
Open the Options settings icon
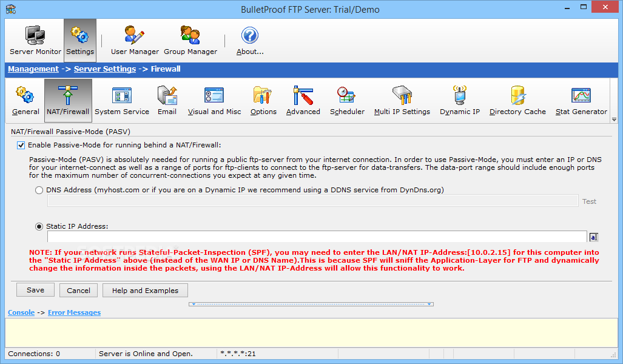[263, 101]
